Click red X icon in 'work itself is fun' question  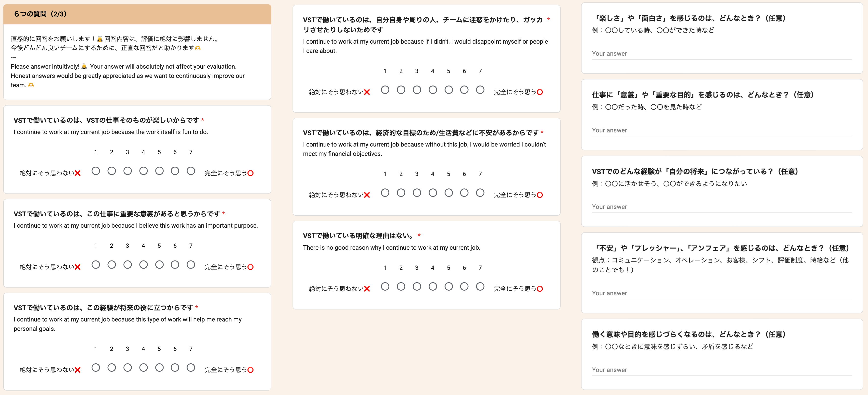coord(78,173)
